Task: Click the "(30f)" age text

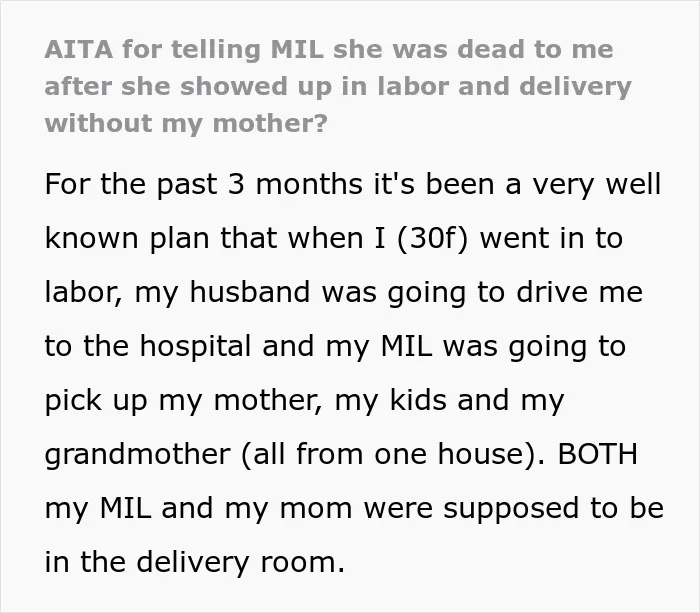Action: click(x=432, y=238)
